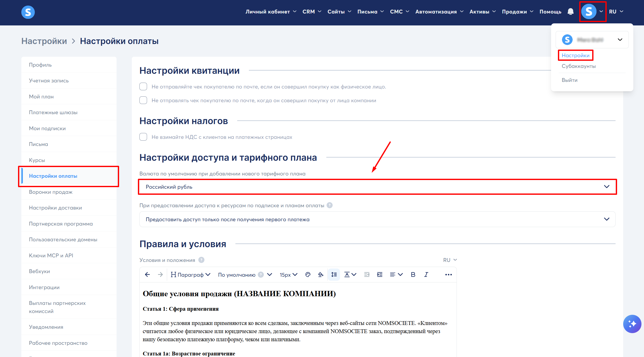
Task: Open Учетная запись in sidebar
Action: (69, 81)
